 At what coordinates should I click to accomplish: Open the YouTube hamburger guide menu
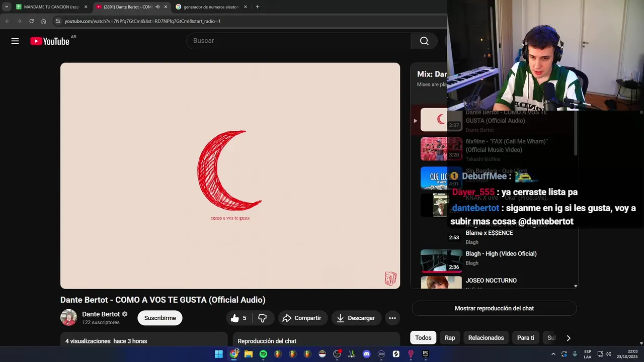click(15, 41)
